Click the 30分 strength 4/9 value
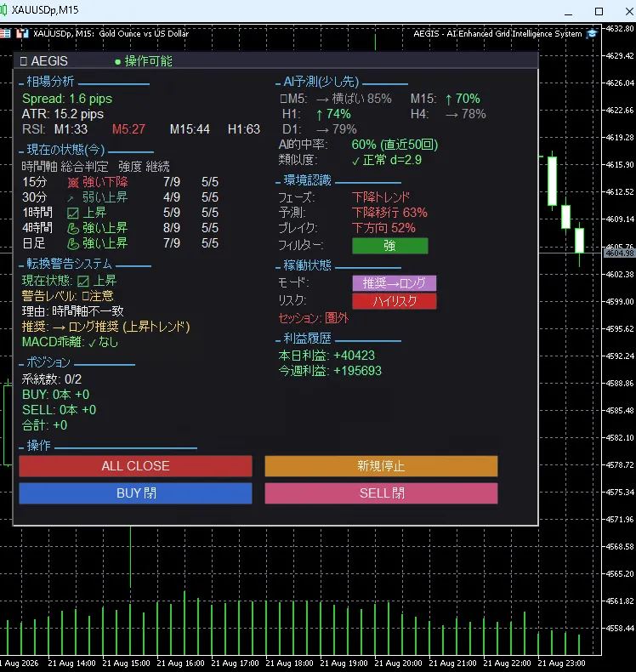The width and height of the screenshot is (636, 672). coord(171,197)
